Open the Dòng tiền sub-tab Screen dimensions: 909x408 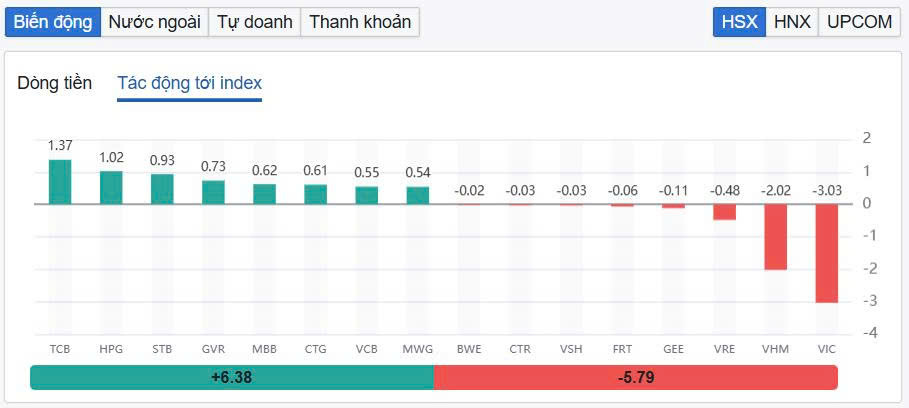(x=55, y=83)
